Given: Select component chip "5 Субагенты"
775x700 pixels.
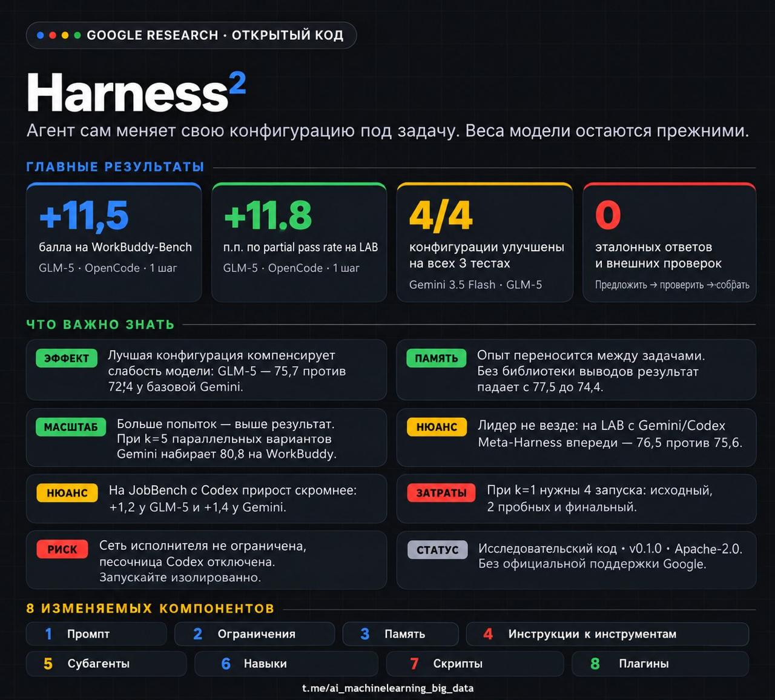Looking at the screenshot, I should point(106,664).
